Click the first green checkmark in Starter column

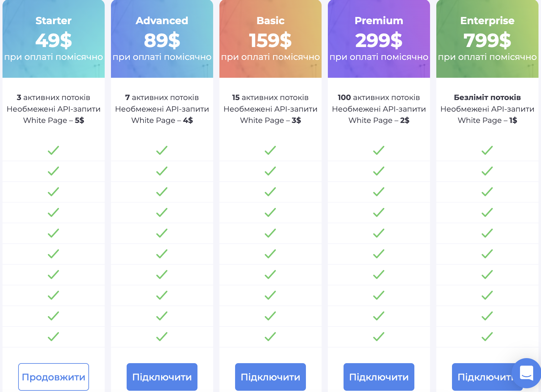tap(53, 150)
